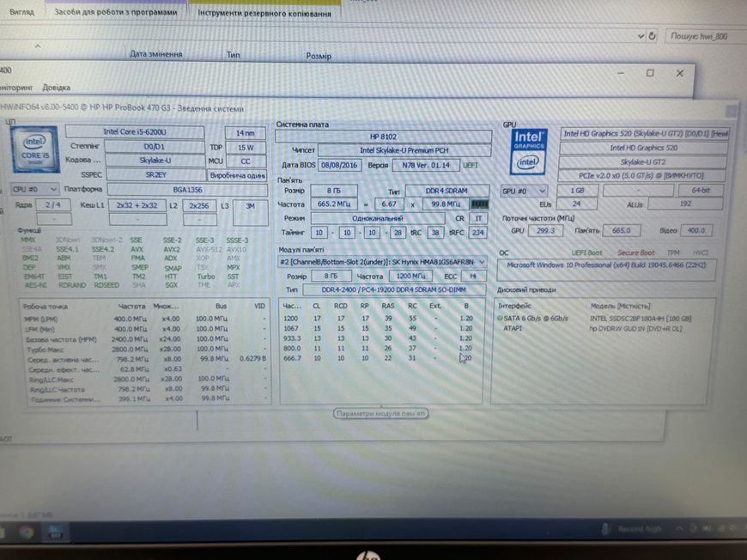Click the Intel HD Graphics 520 field
Screen dimensions: 747x560
643,149
